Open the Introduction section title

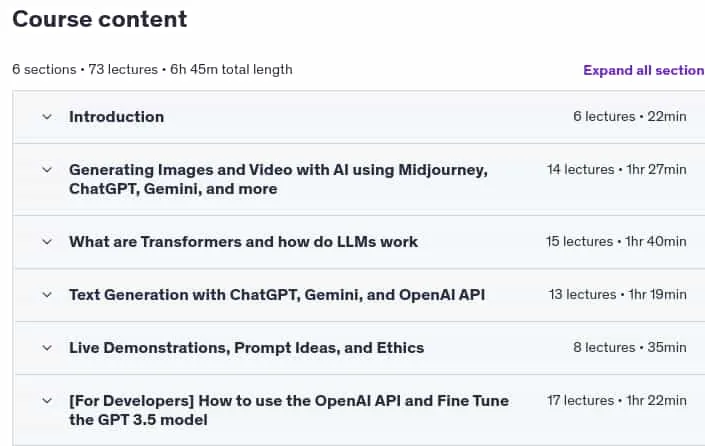(116, 117)
